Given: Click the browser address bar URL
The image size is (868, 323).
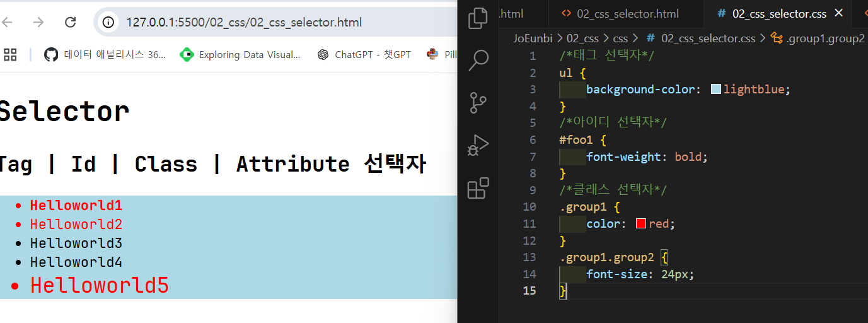Looking at the screenshot, I should 244,23.
